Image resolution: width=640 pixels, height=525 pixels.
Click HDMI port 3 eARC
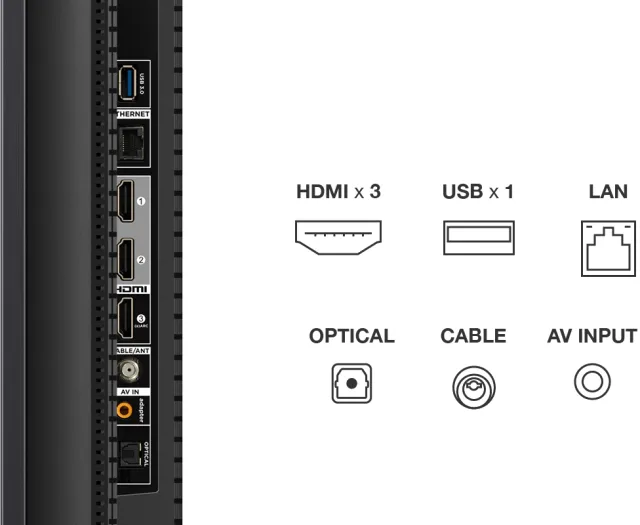click(x=126, y=318)
